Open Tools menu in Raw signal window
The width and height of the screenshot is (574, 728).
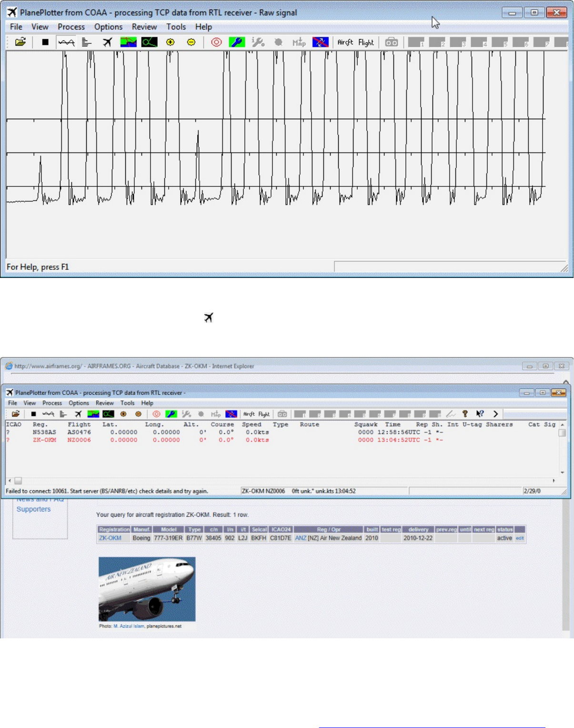pos(176,27)
